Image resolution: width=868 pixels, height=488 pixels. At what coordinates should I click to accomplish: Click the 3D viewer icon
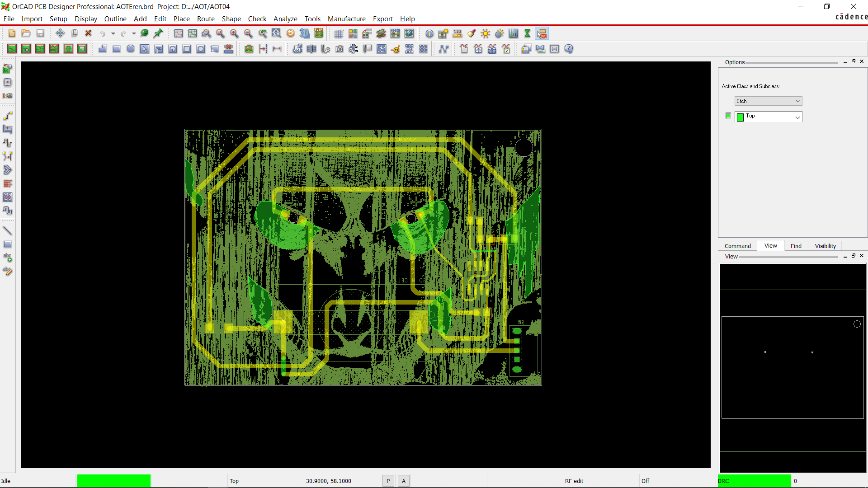tap(304, 33)
